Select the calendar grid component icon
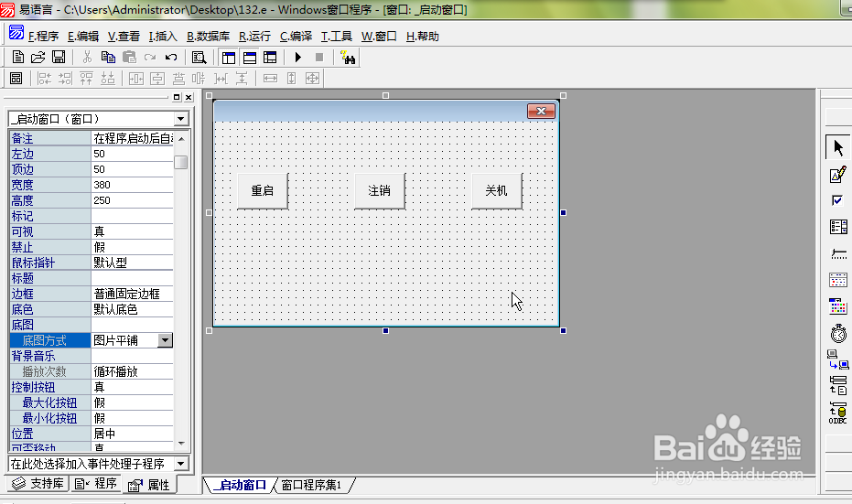 (838, 280)
